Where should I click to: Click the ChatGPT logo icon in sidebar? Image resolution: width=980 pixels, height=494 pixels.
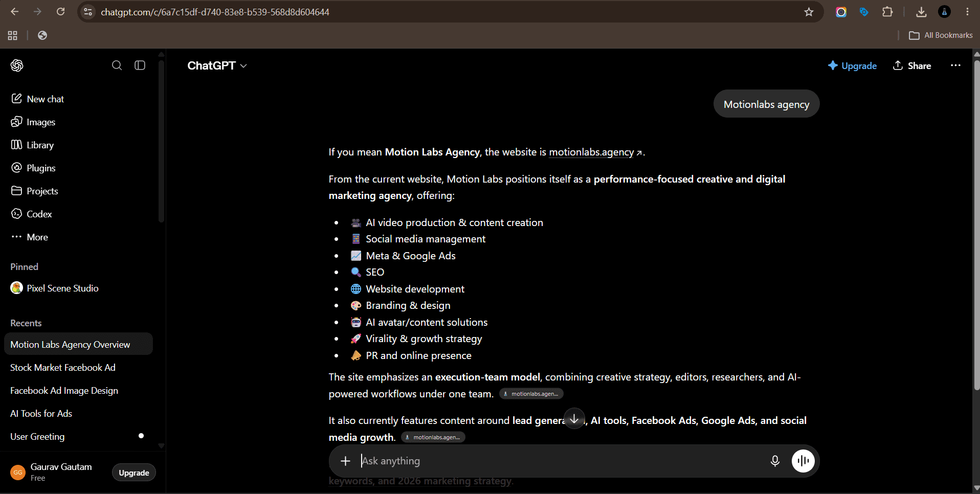pos(17,65)
